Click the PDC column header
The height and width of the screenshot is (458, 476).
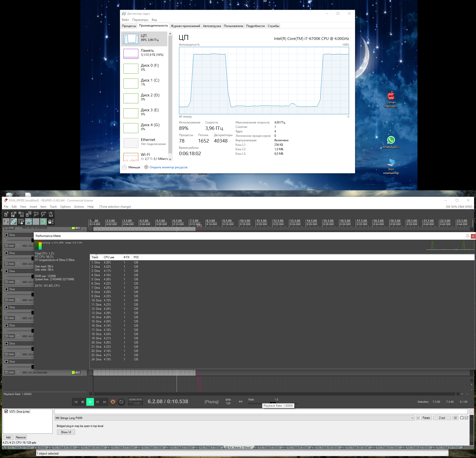(136, 257)
